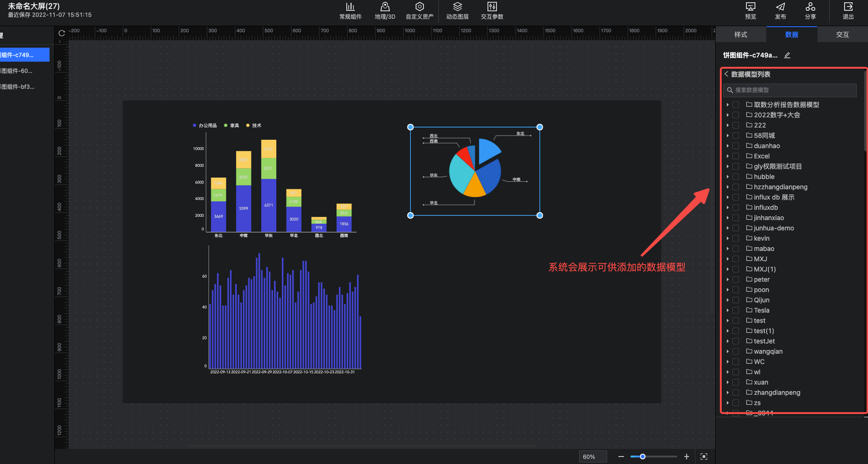Switch to the 样式 style tab
The image size is (868, 464).
[x=740, y=35]
